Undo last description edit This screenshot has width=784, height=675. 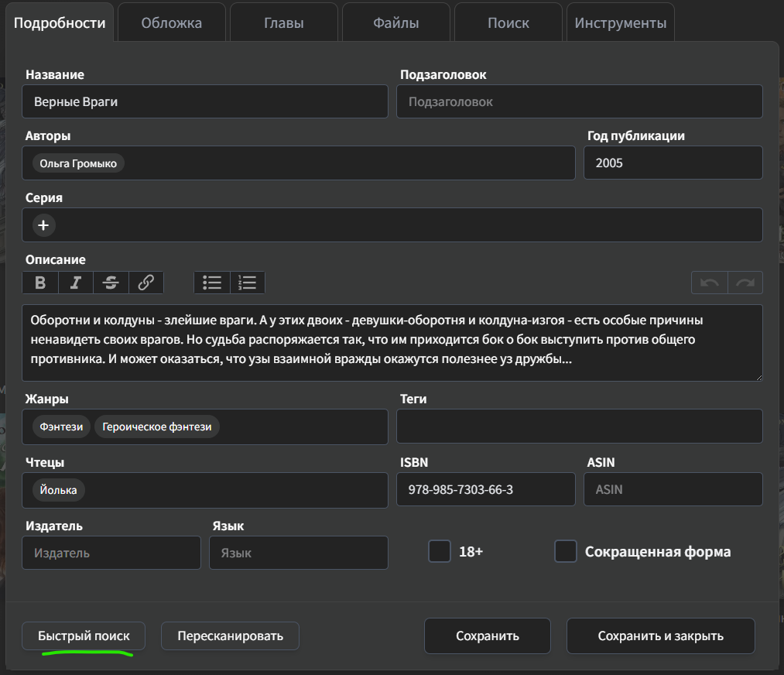(709, 283)
